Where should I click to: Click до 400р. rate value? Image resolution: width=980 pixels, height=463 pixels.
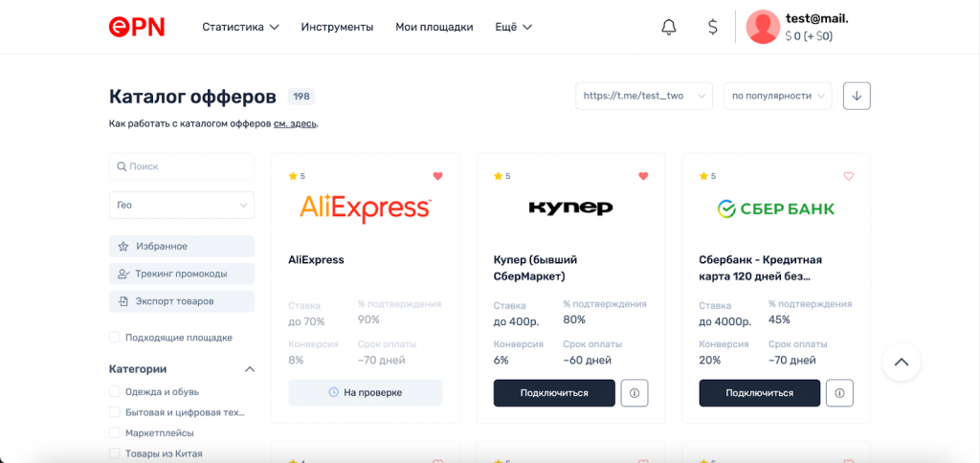[515, 321]
